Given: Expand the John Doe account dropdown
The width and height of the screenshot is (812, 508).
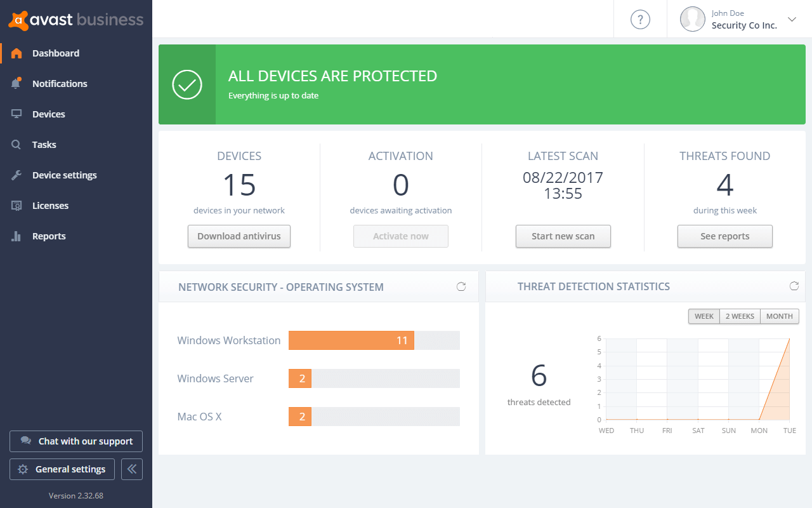Looking at the screenshot, I should (792, 19).
